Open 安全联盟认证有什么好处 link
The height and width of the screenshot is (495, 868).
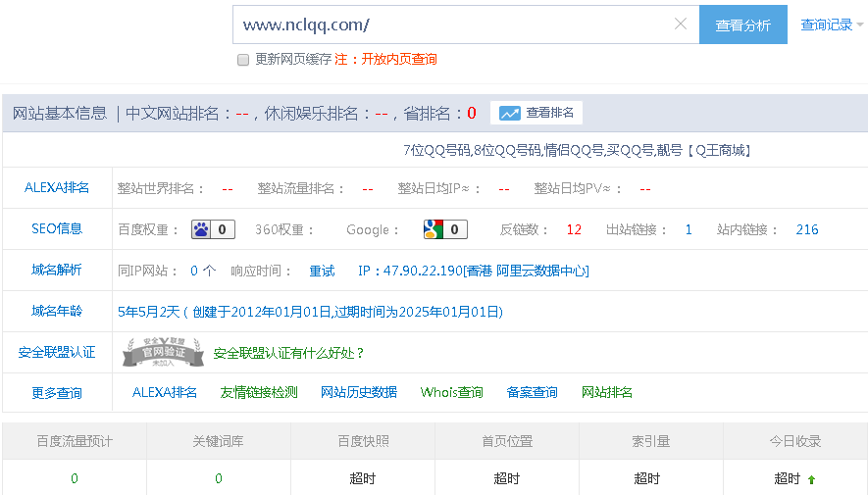(288, 353)
